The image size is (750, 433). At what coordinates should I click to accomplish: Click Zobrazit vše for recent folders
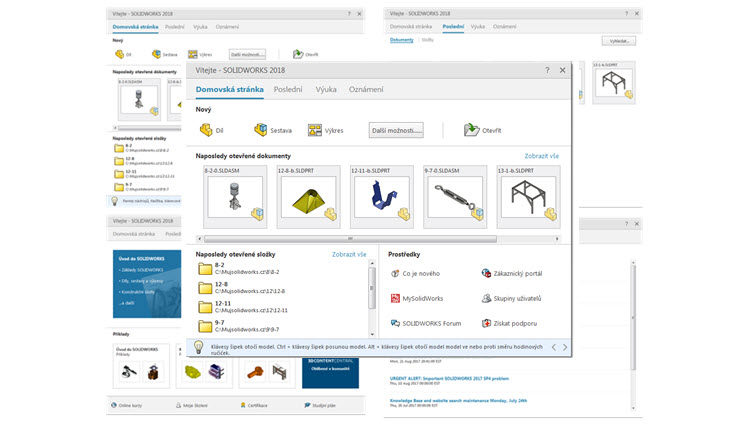(x=349, y=255)
